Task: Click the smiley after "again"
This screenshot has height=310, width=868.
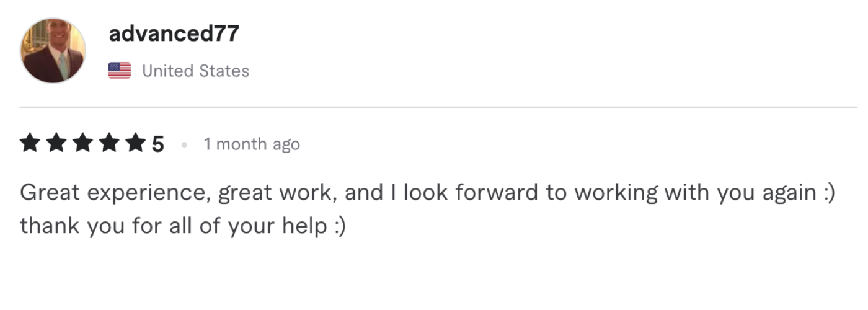Action: [x=830, y=193]
